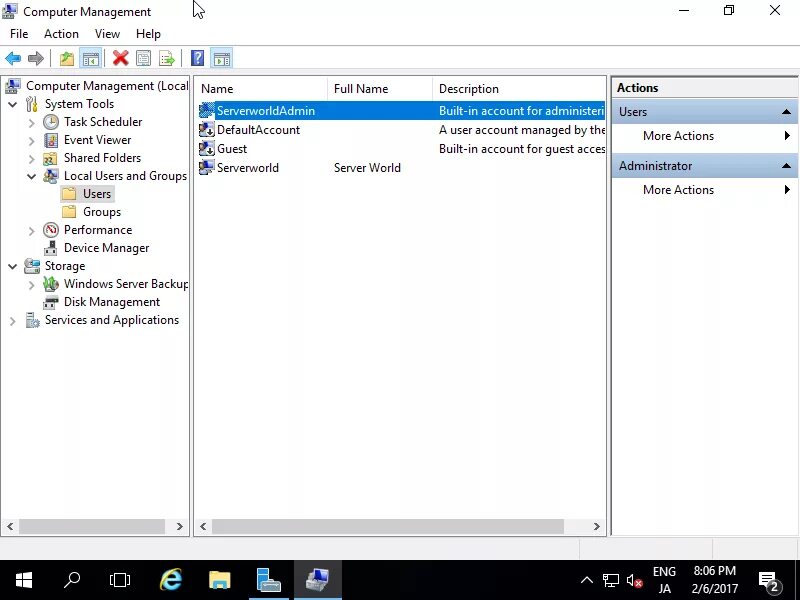Viewport: 800px width, 600px height.
Task: Click the taskbar Search magnifier icon
Action: [72, 580]
